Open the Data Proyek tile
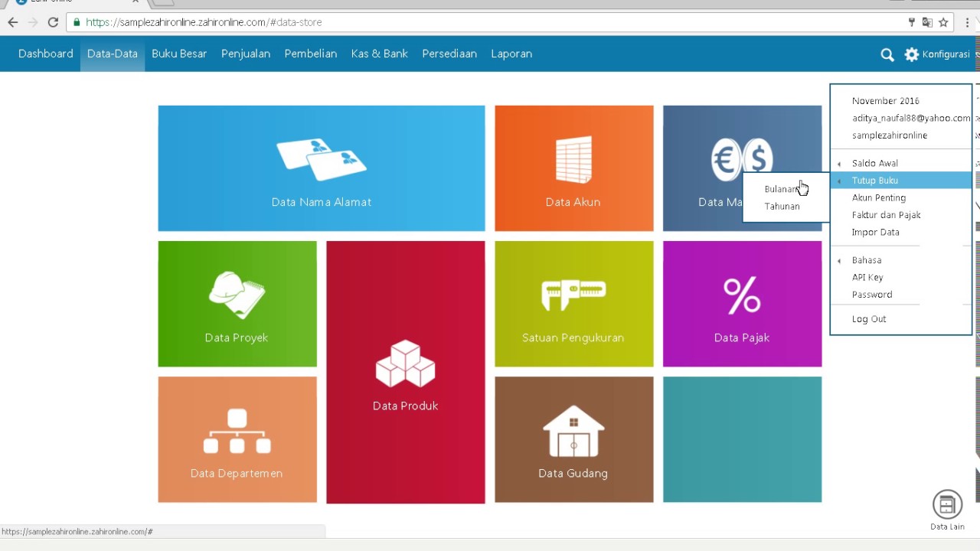The width and height of the screenshot is (980, 551). 237,304
